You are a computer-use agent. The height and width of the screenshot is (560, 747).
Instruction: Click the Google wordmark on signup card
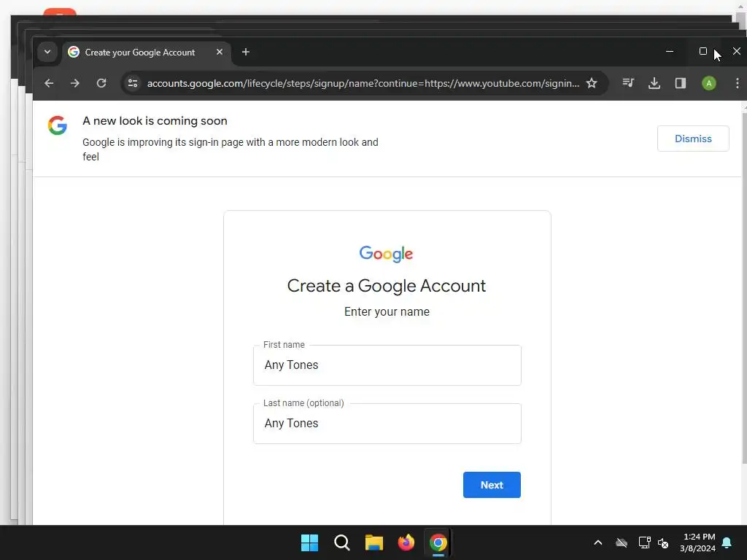tap(386, 254)
